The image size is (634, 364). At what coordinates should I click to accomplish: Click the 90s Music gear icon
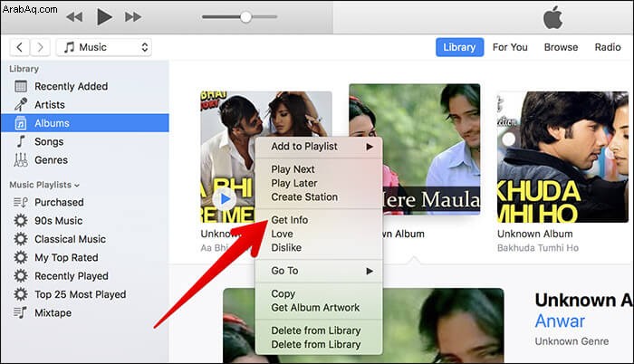click(x=21, y=220)
